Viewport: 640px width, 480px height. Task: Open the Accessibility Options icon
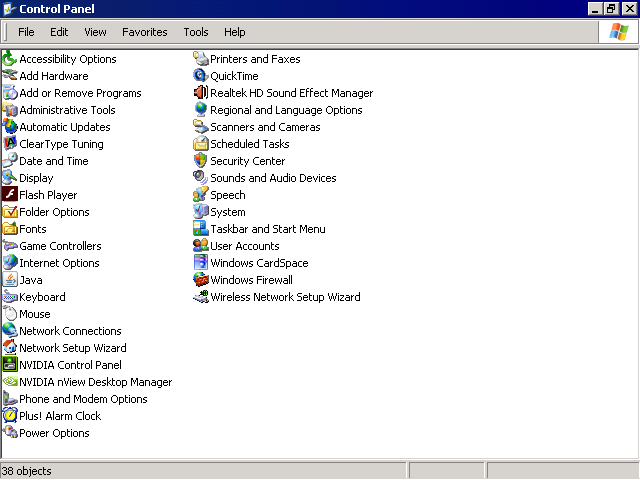pos(10,59)
